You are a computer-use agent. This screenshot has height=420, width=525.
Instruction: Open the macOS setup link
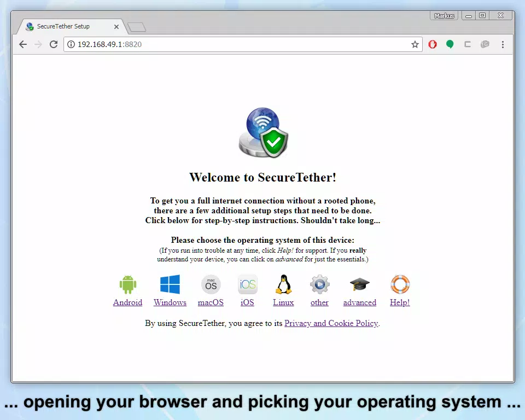click(x=211, y=302)
